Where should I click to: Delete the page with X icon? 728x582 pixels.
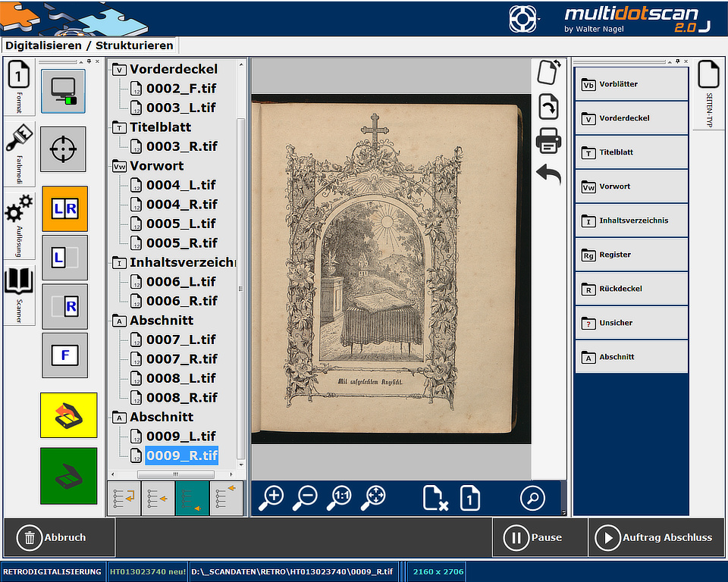(435, 498)
